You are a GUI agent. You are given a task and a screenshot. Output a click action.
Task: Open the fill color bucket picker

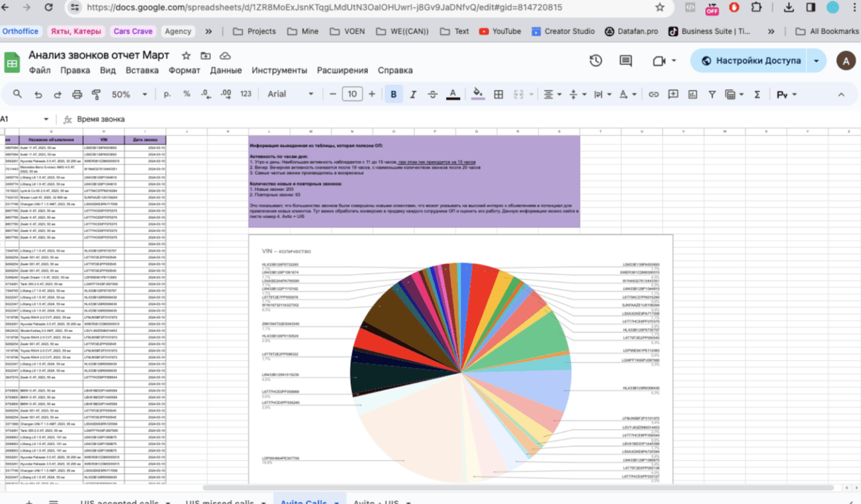tap(478, 94)
